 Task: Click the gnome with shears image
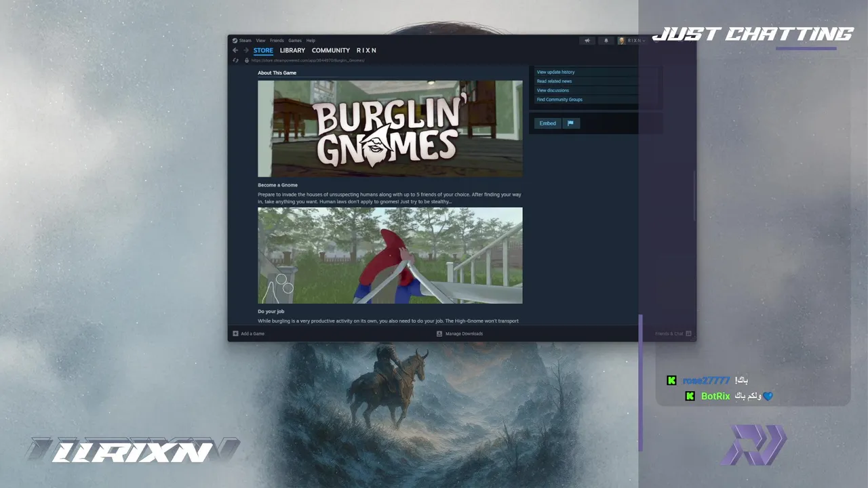coord(390,256)
